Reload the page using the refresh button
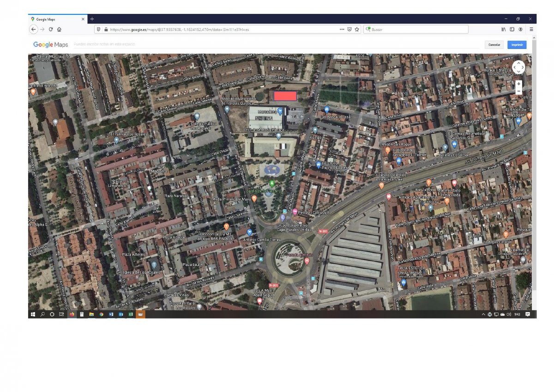554x392 pixels. (x=51, y=29)
